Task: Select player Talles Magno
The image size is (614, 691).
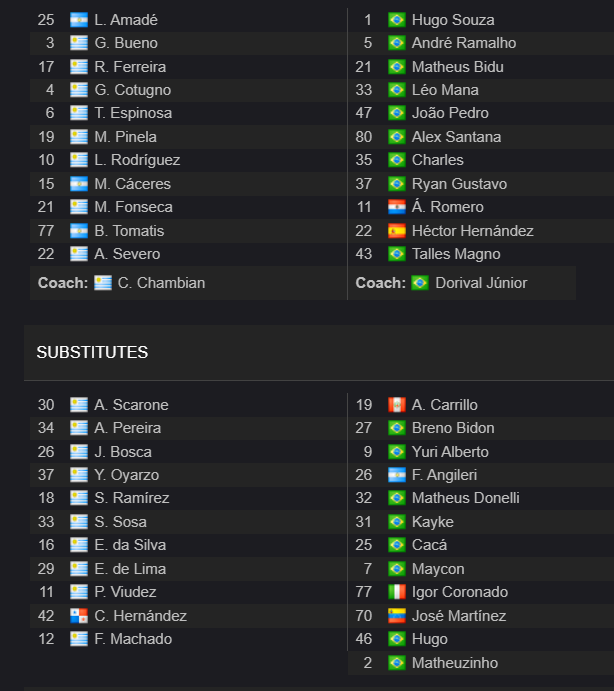Action: click(x=456, y=254)
